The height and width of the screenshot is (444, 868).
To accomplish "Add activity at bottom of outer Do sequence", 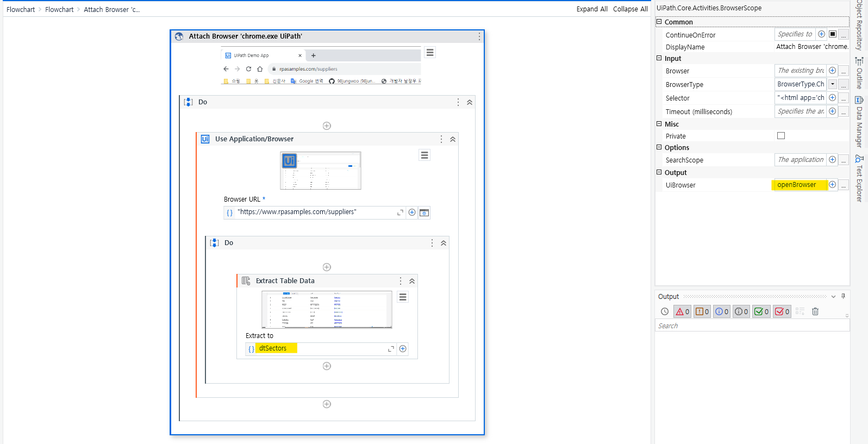I will (327, 404).
